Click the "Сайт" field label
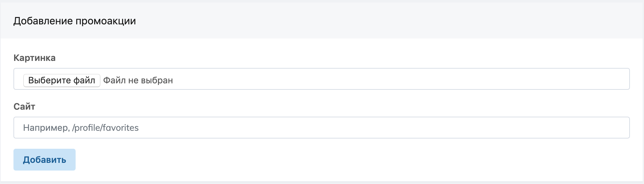Image resolution: width=644 pixels, height=184 pixels. pos(24,106)
